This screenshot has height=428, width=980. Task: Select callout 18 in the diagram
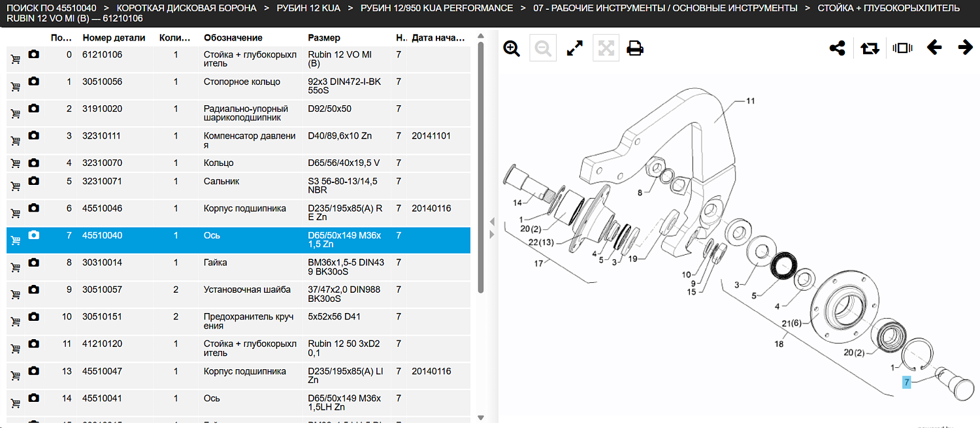pos(779,344)
